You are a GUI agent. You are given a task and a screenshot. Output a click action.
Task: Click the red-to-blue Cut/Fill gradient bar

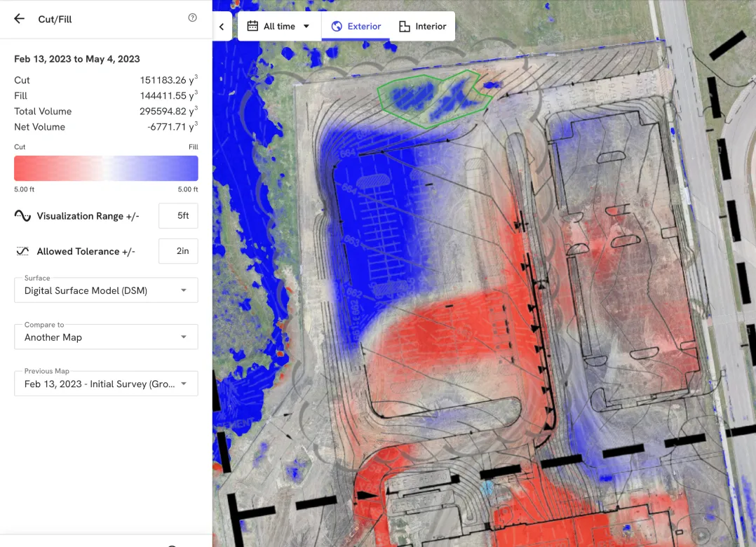[x=106, y=168]
